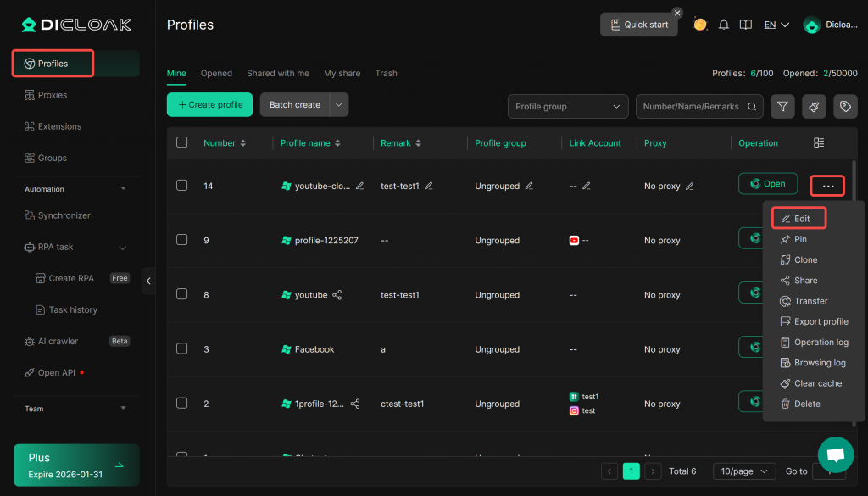
Task: Open the 10/page pagination dropdown
Action: (x=743, y=471)
